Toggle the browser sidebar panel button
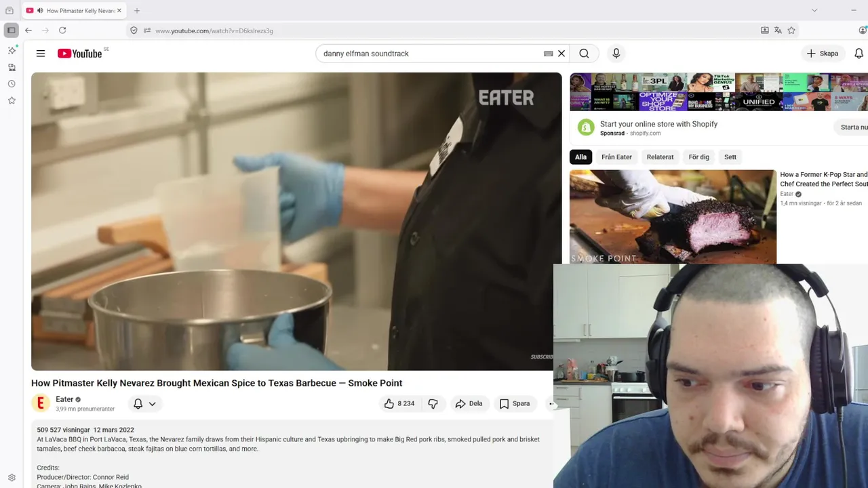The height and width of the screenshot is (488, 868). [11, 30]
